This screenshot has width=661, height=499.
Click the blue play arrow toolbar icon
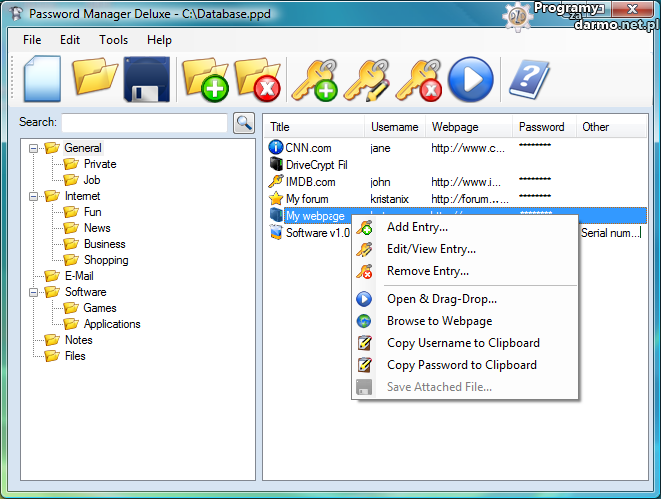471,80
